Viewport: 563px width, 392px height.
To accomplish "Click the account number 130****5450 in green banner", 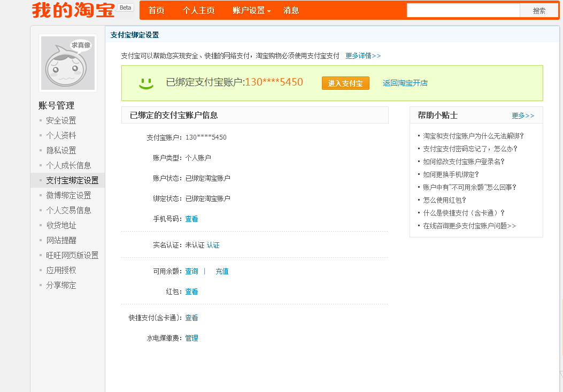I will coord(274,82).
